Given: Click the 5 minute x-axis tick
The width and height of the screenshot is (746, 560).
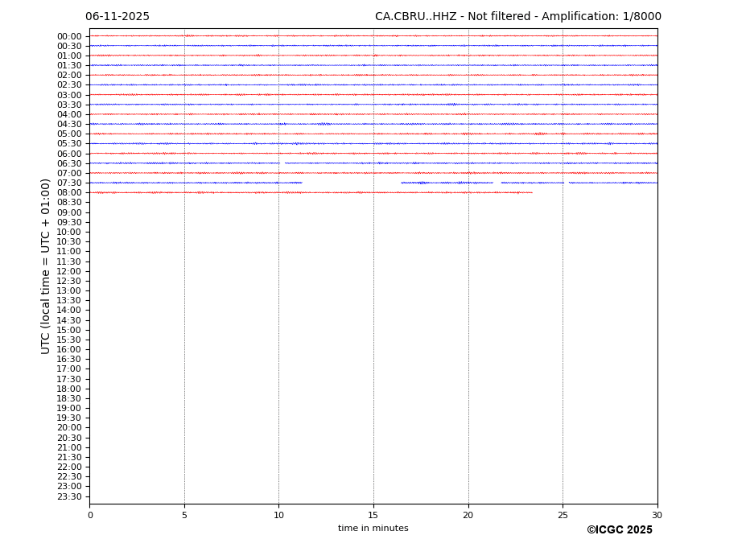Looking at the screenshot, I should 184,516.
